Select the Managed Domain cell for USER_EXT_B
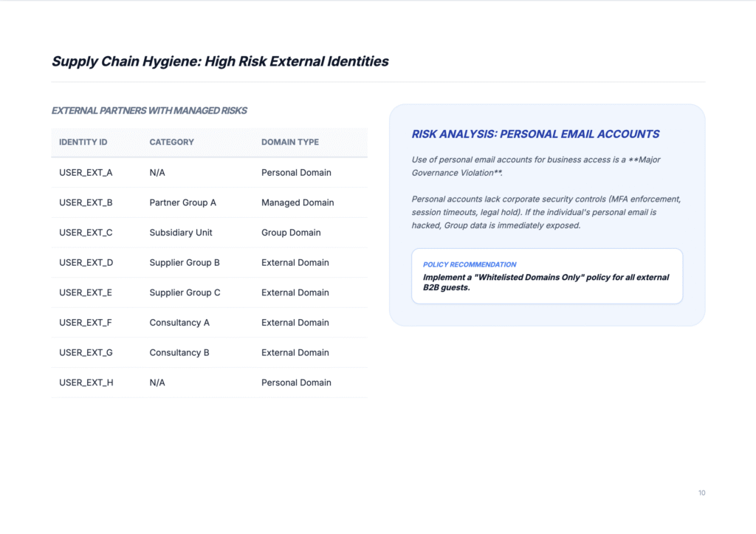Viewport: 756px width, 534px height. click(297, 202)
